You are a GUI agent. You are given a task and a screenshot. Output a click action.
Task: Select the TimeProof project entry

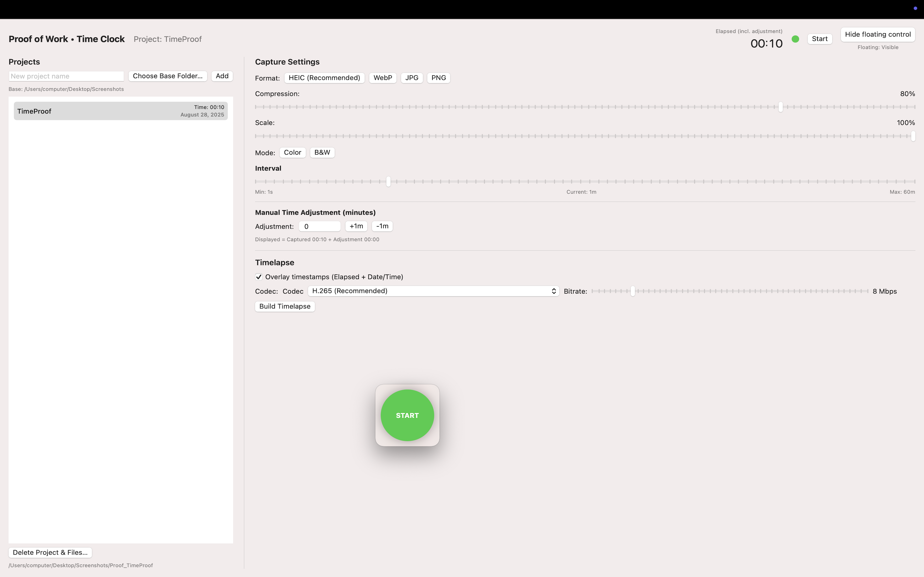coord(121,111)
